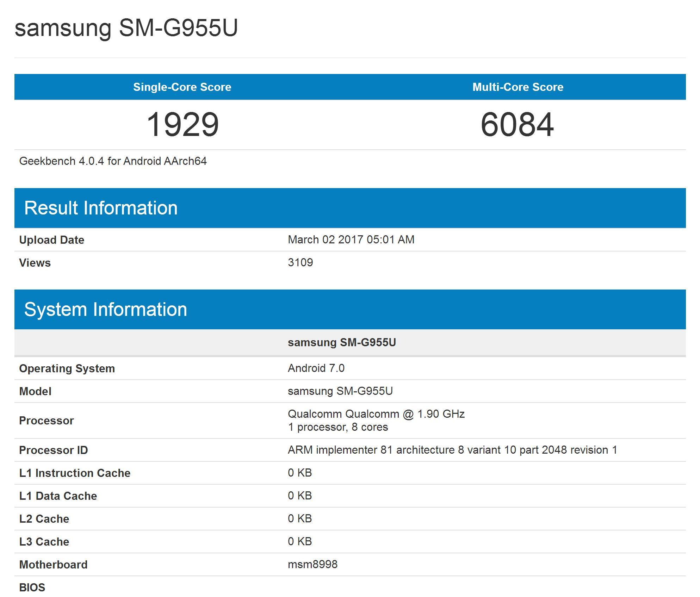700x597 pixels.
Task: Click the L2 Cache label
Action: (x=44, y=519)
